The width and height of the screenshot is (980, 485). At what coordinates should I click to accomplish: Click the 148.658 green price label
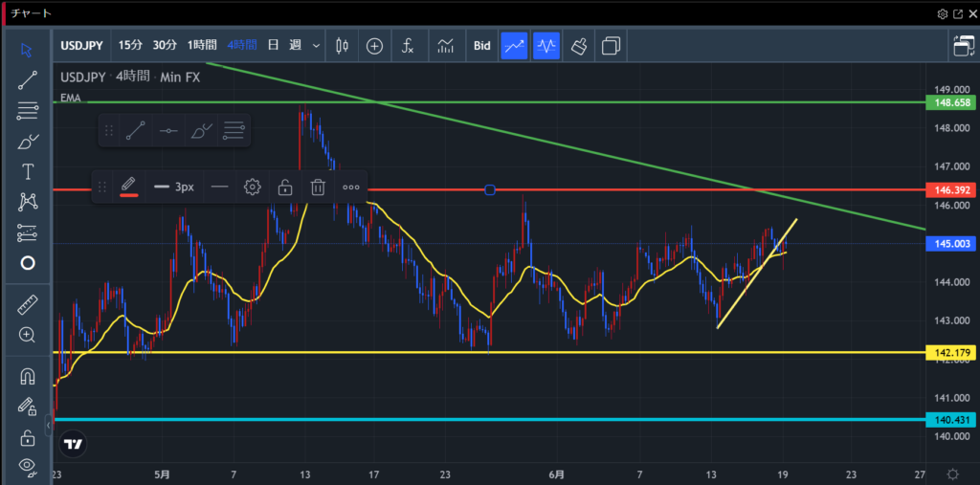(950, 101)
